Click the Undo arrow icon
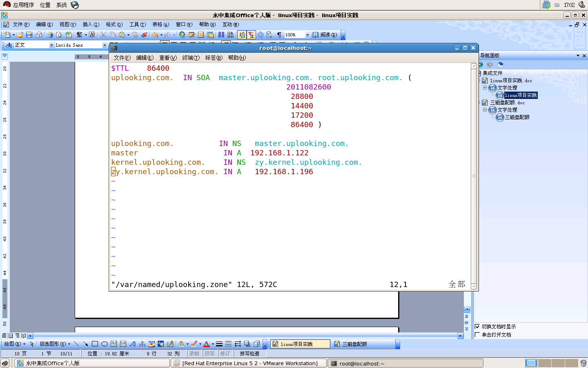This screenshot has height=368, width=588. [155, 35]
